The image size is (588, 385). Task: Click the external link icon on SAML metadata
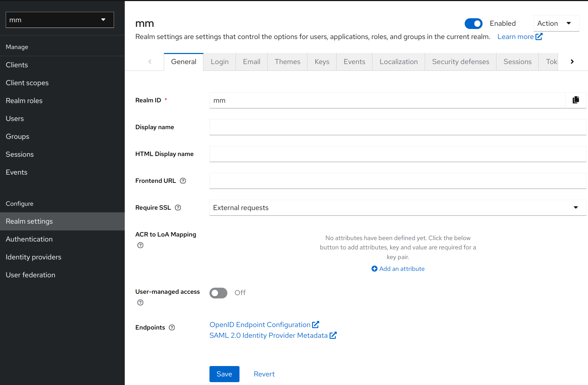coord(333,335)
